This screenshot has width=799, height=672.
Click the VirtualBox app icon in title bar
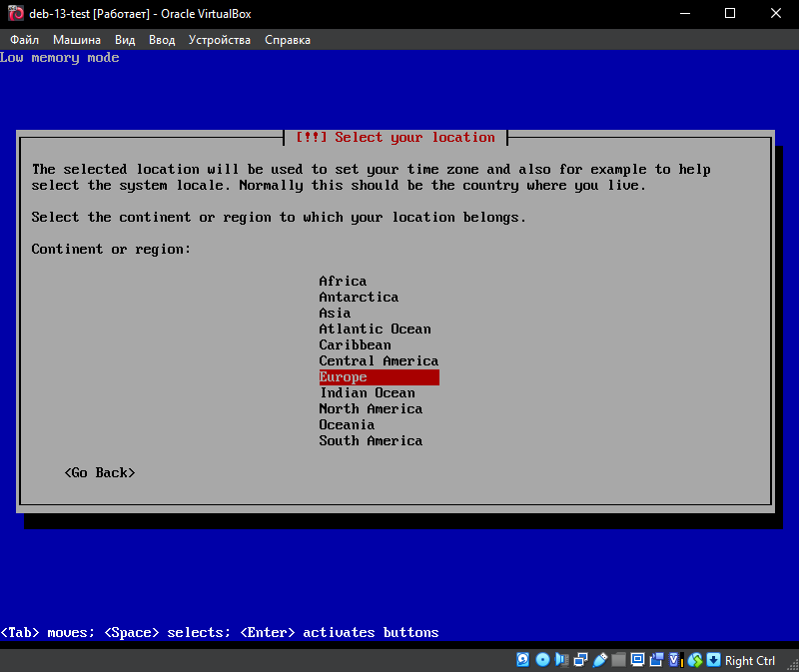(x=16, y=14)
